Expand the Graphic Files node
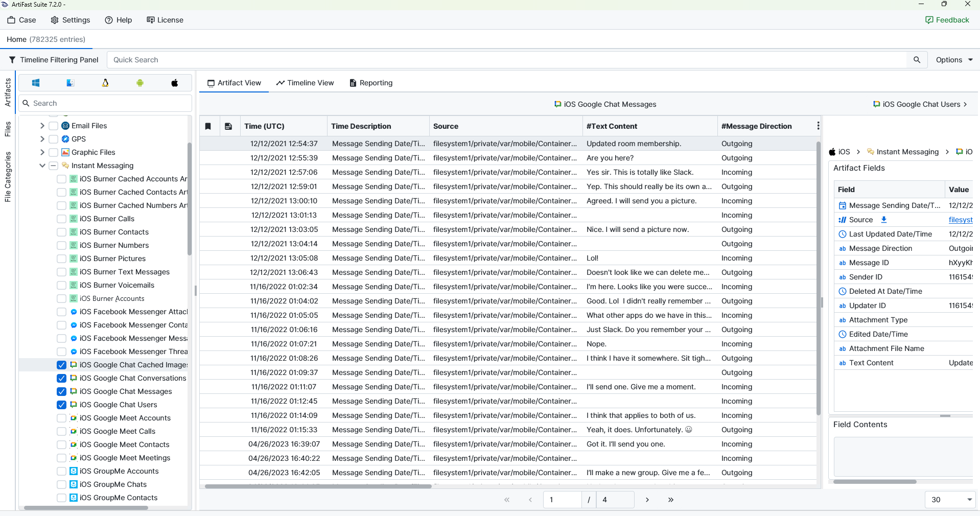 (42, 152)
